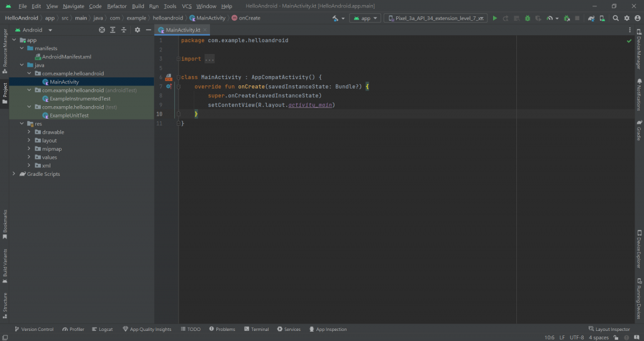Open the Refactor menu

(x=116, y=6)
